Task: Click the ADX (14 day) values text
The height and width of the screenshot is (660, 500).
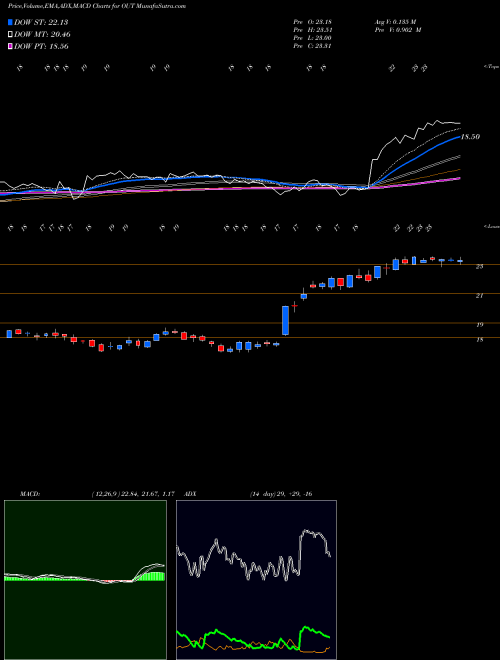Action: click(281, 494)
